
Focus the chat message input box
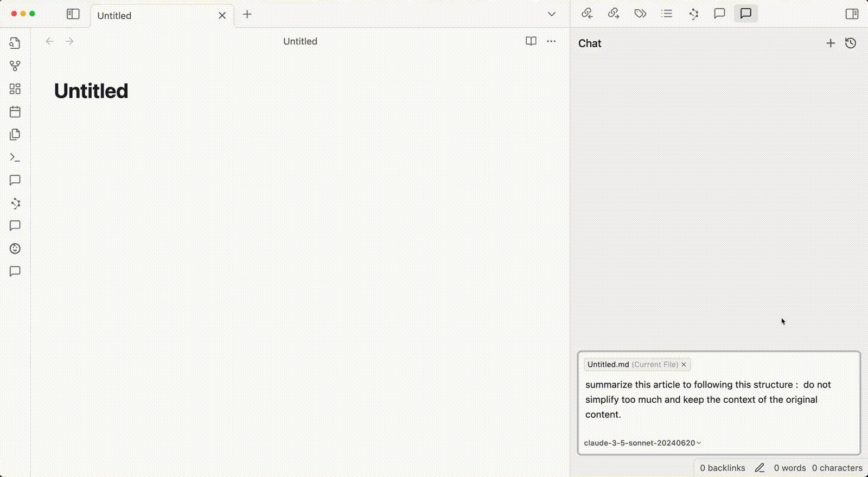point(719,399)
